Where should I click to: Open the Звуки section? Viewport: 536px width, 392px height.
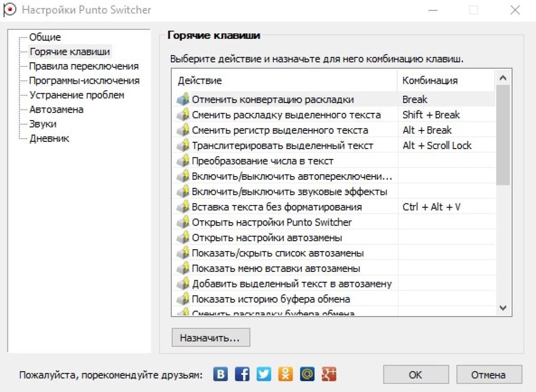coord(43,124)
